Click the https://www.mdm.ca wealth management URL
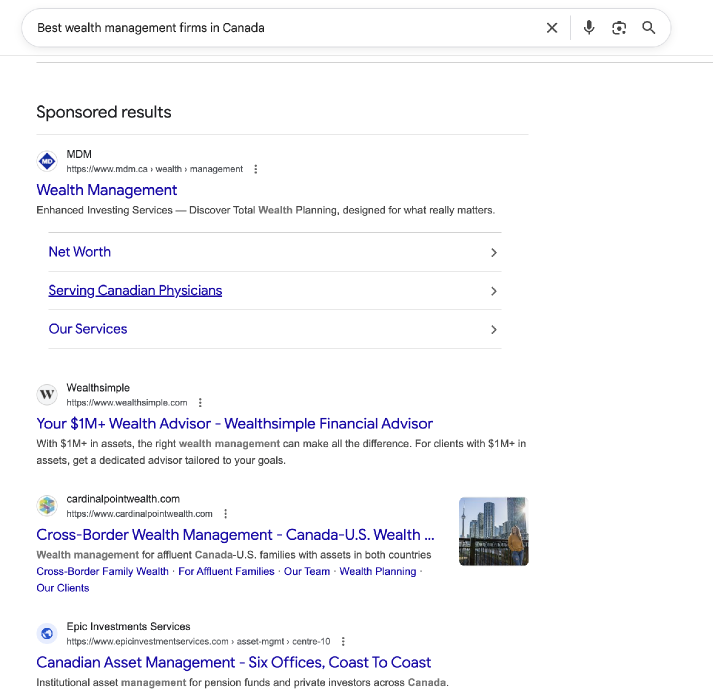This screenshot has width=721, height=697. click(154, 169)
